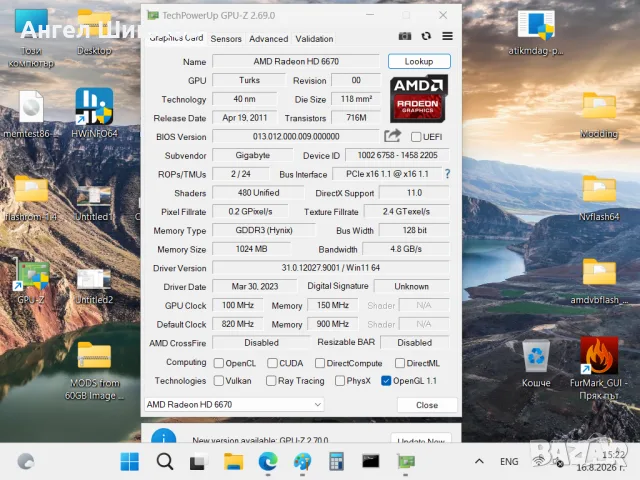Image resolution: width=640 pixels, height=480 pixels.
Task: Click the GPU-Z Close button
Action: [x=427, y=405]
